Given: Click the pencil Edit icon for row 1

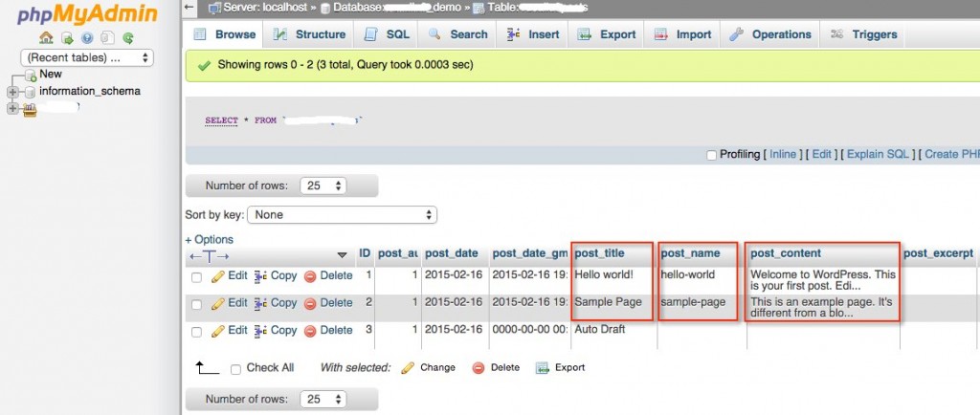Looking at the screenshot, I should click(217, 276).
